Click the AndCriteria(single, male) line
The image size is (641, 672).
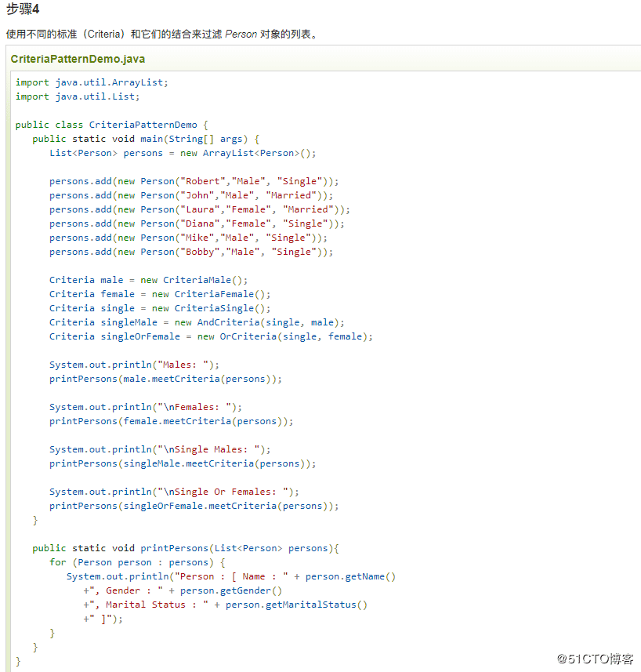tap(197, 322)
